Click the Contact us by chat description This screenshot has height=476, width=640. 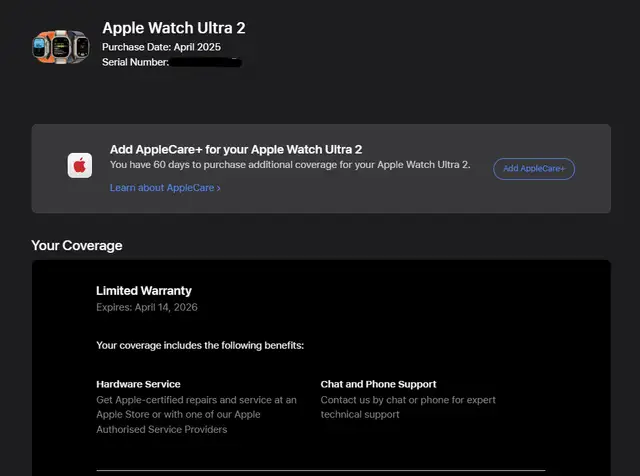pos(408,407)
